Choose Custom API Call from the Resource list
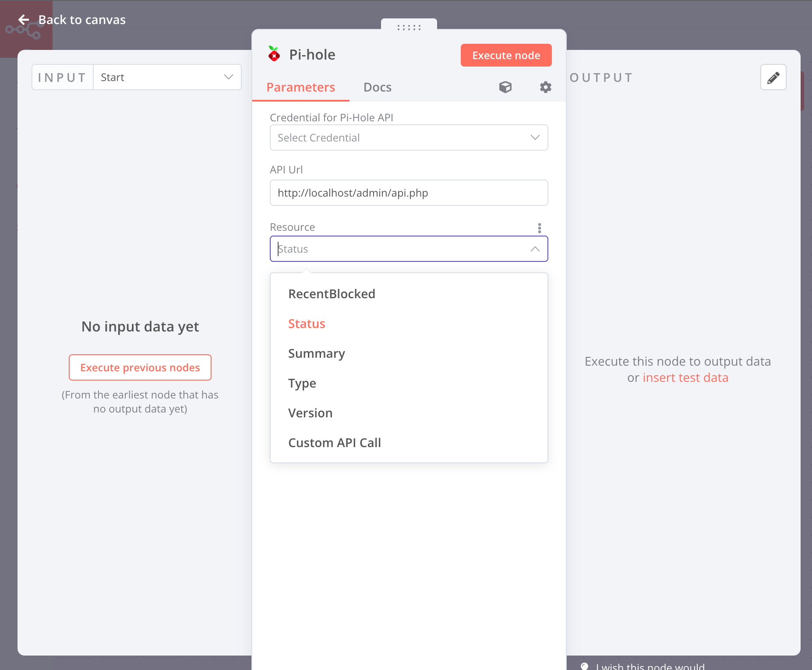 (409, 443)
